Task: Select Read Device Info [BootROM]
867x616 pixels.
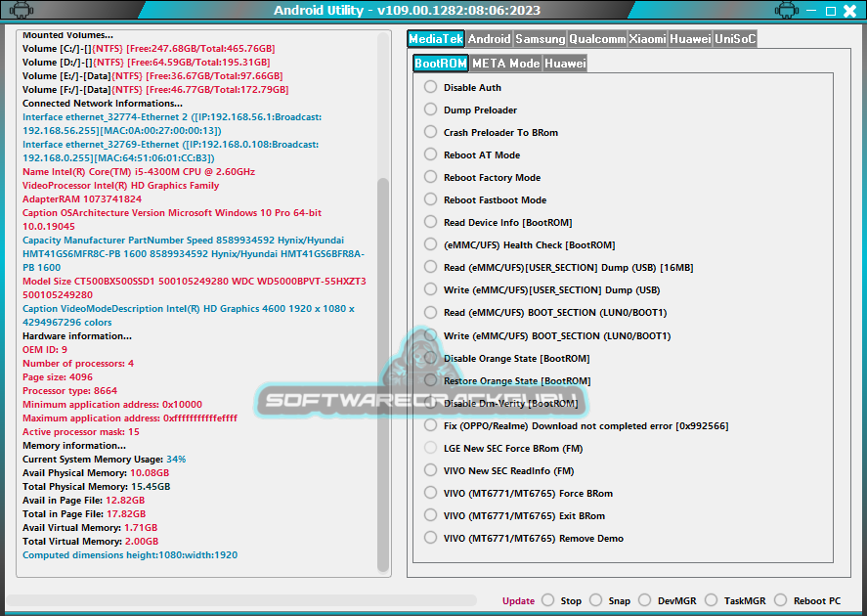Action: pos(430,222)
